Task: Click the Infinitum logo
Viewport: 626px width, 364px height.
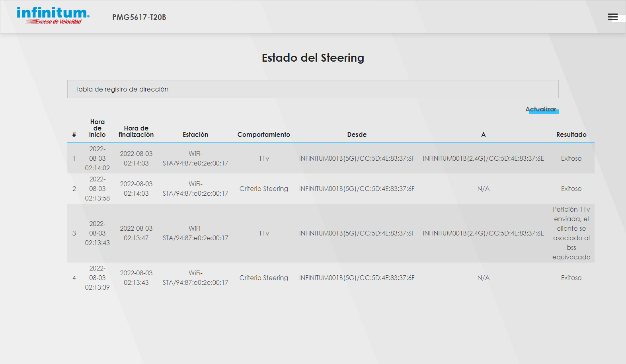Action: [x=53, y=16]
